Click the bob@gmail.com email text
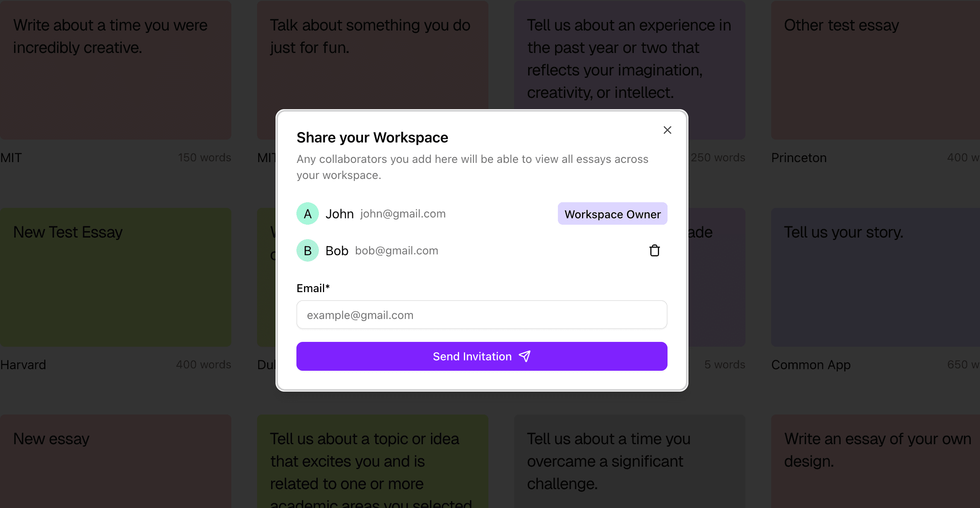Viewport: 980px width, 508px height. click(x=396, y=251)
